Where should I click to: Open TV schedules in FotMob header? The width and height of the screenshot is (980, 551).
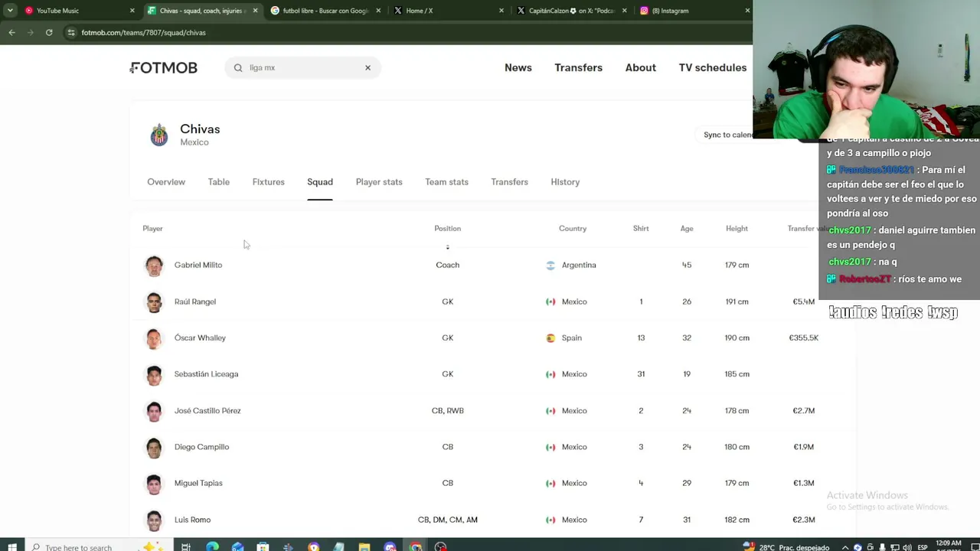click(713, 67)
